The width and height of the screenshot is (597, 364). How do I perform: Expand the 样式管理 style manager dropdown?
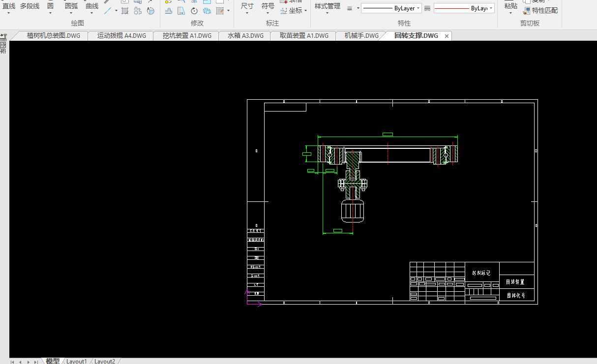[x=327, y=13]
